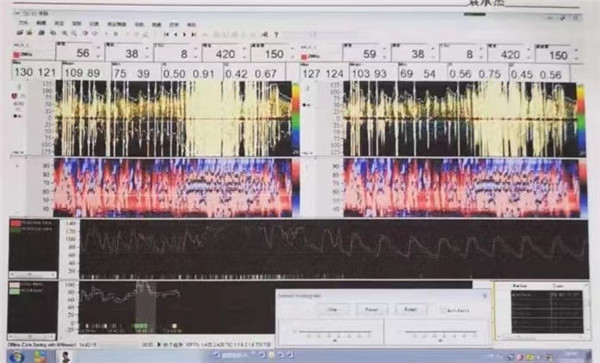Image resolution: width=600 pixels, height=363 pixels.
Task: Increase the left depth value 56 stepper
Action: pos(98,48)
